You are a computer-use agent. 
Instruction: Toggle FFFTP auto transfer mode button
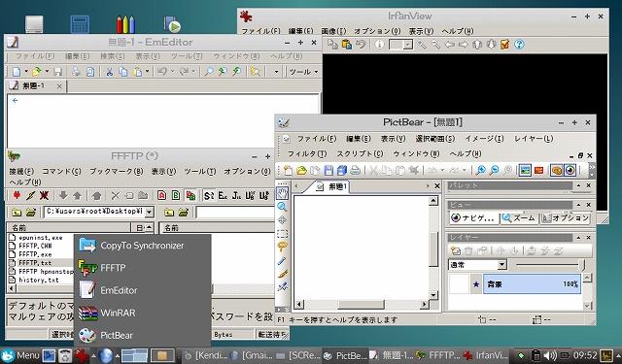pyautogui.click(x=190, y=195)
